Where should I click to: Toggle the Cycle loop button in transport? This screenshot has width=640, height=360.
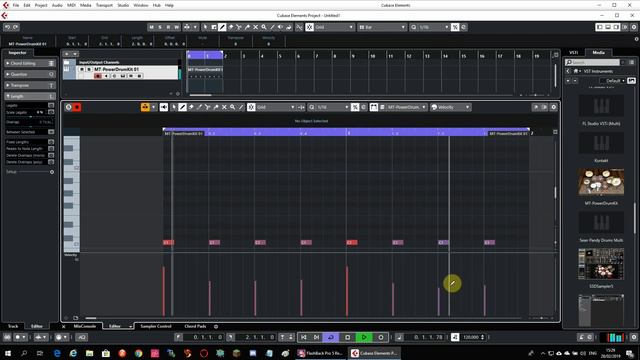(x=331, y=337)
